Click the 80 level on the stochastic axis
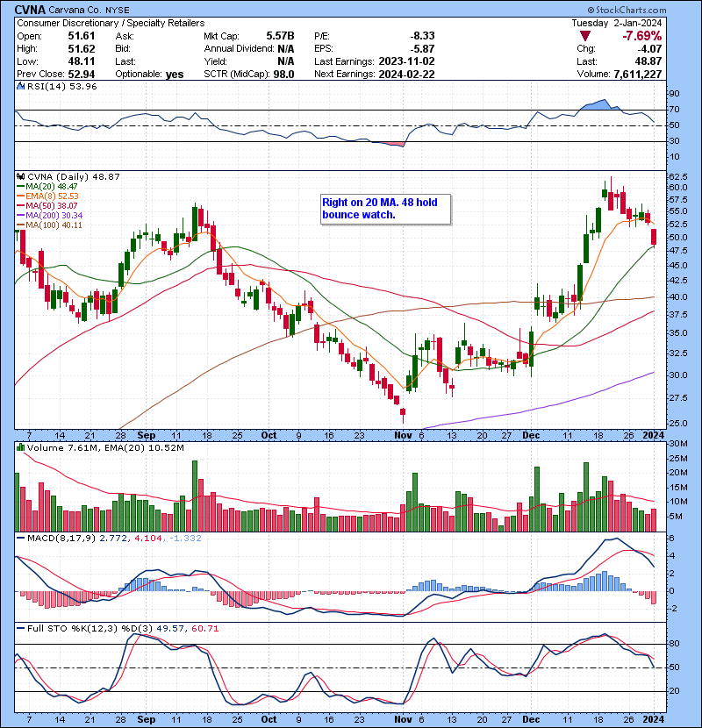This screenshot has width=702, height=728. click(x=674, y=644)
